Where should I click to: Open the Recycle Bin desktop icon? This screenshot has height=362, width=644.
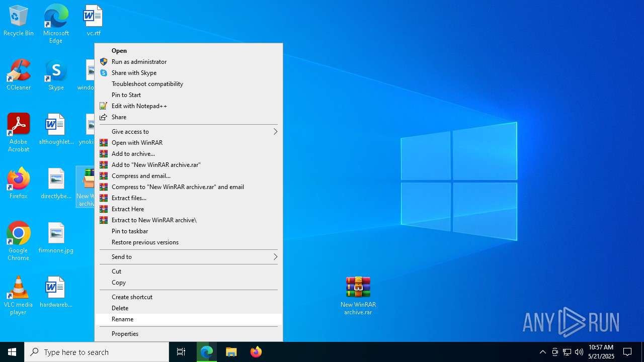(19, 21)
